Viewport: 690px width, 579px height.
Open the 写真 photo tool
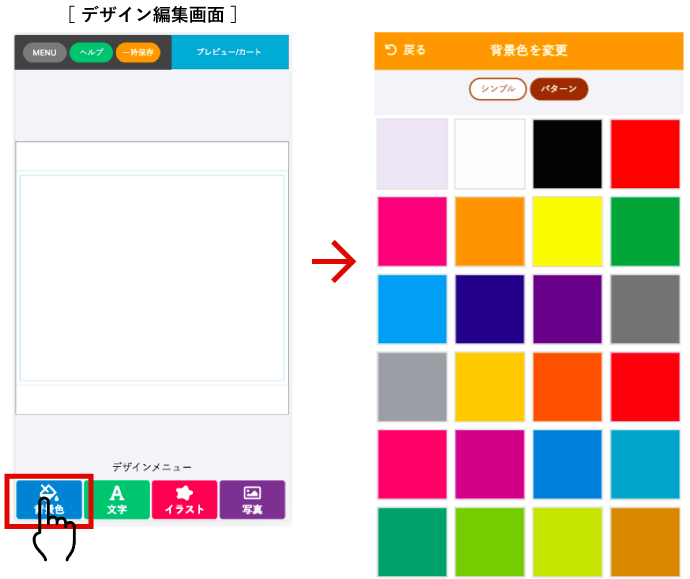(x=252, y=499)
